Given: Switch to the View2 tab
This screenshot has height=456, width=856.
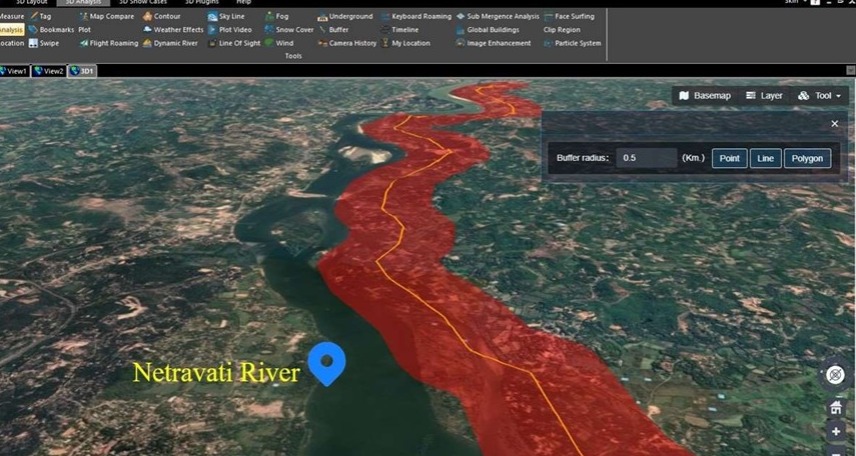Looking at the screenshot, I should [49, 71].
